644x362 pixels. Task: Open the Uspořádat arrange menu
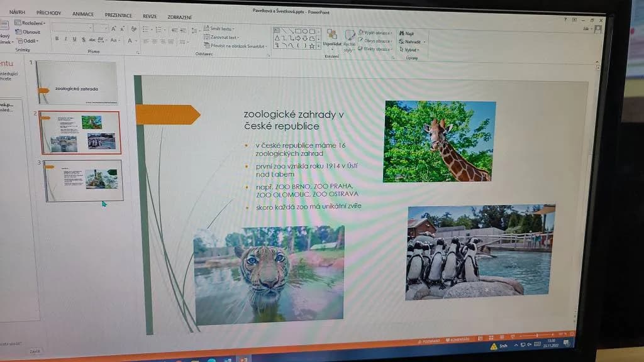coord(331,38)
